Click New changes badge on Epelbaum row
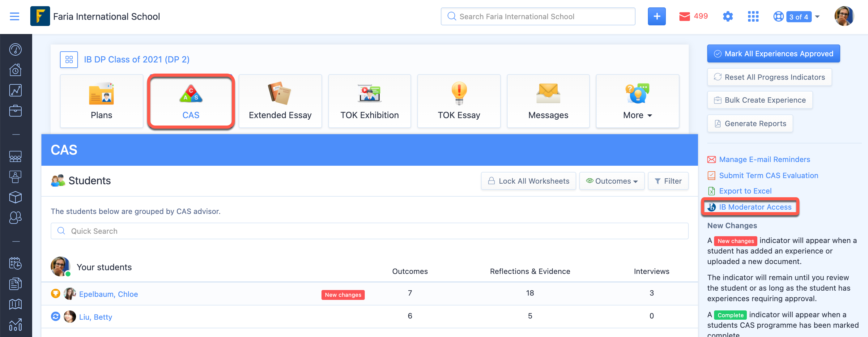The height and width of the screenshot is (337, 868). pyautogui.click(x=343, y=295)
